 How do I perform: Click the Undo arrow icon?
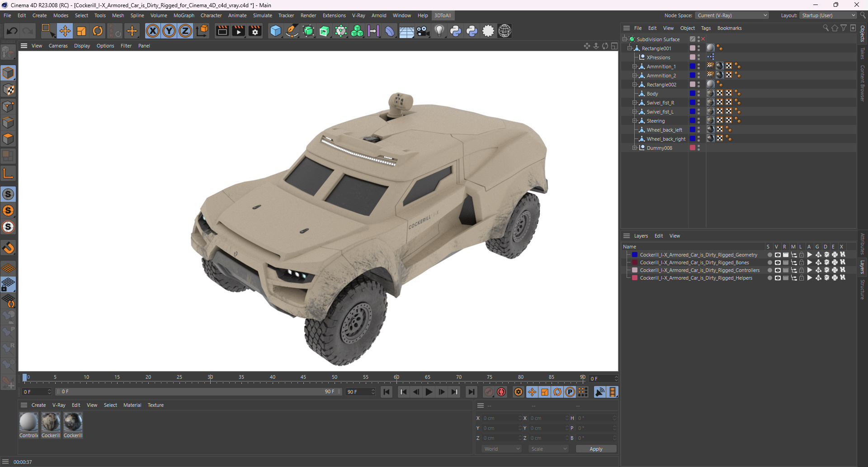(12, 31)
